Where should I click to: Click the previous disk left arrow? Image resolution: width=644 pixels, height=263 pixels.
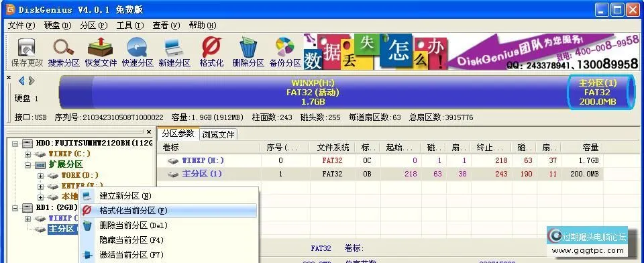click(21, 81)
